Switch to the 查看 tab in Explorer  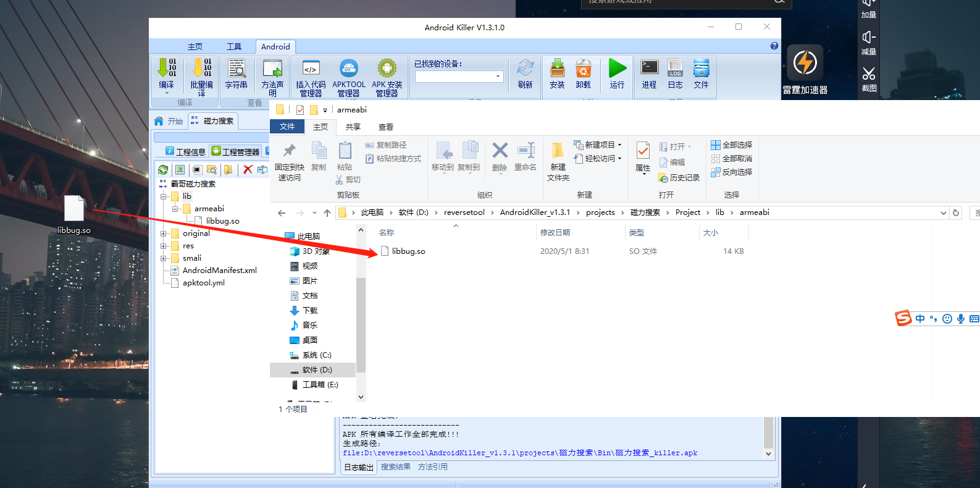(386, 127)
